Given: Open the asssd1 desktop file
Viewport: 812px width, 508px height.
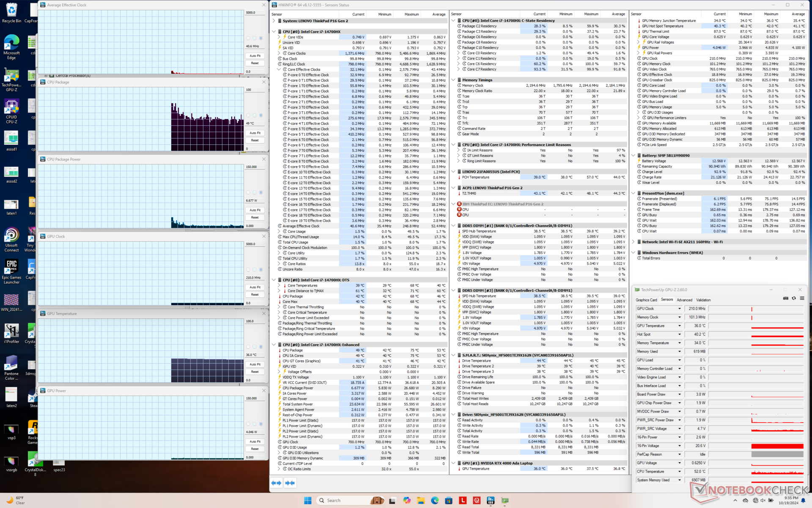Looking at the screenshot, I should pyautogui.click(x=11, y=141).
